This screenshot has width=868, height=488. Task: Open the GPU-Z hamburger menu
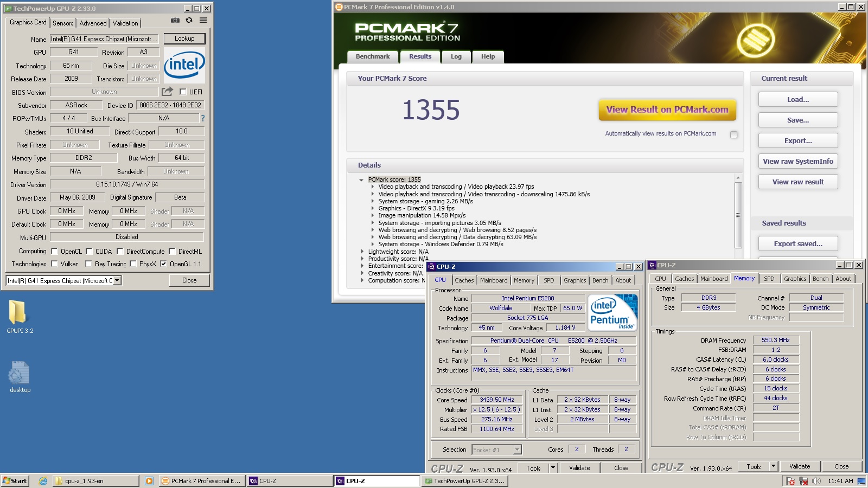(x=203, y=20)
